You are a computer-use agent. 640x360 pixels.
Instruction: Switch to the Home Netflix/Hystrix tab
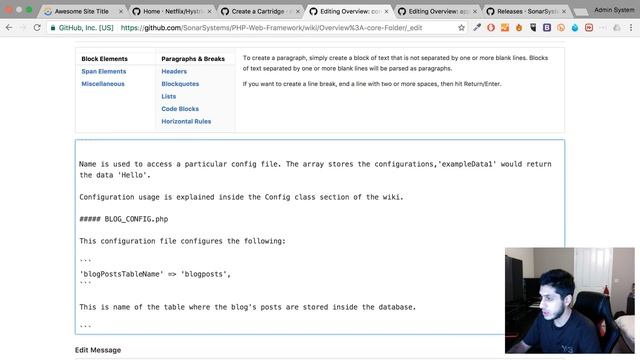point(171,11)
